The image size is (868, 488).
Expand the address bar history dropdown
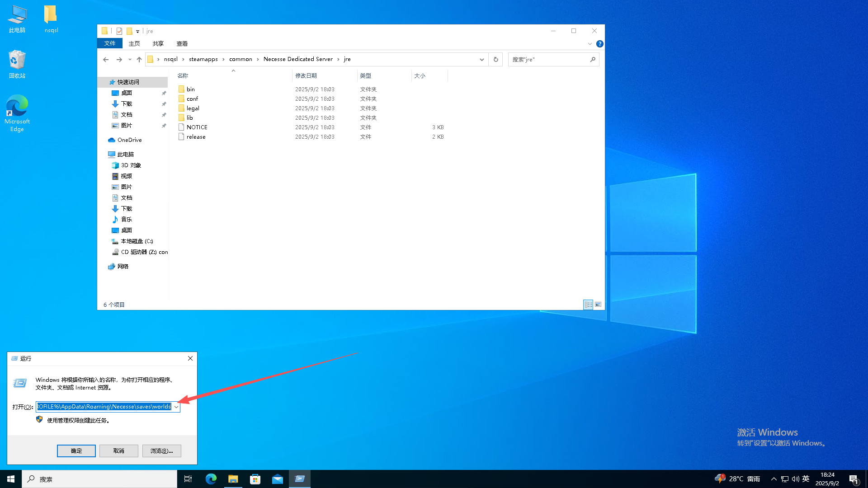[x=481, y=60]
